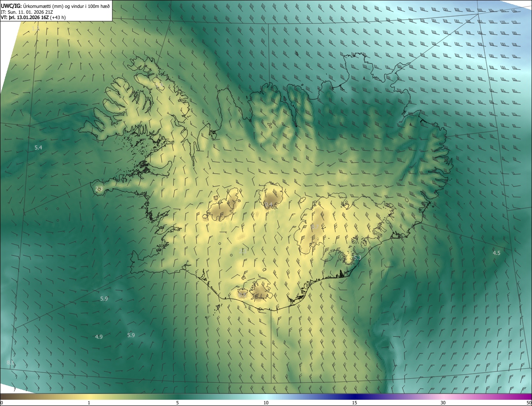Click the '1' tick on the color scale
Viewport: 532px width, 406px height.
(x=89, y=403)
